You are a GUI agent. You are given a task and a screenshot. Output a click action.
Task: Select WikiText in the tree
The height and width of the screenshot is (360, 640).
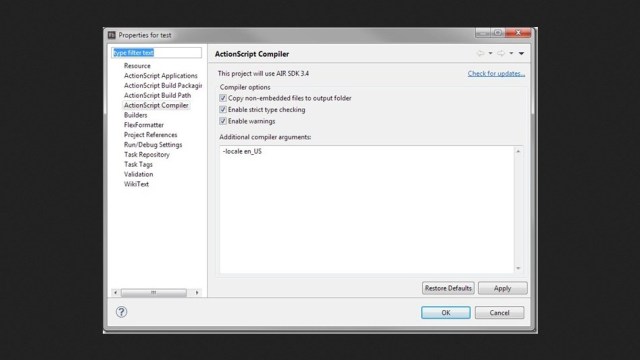[136, 184]
